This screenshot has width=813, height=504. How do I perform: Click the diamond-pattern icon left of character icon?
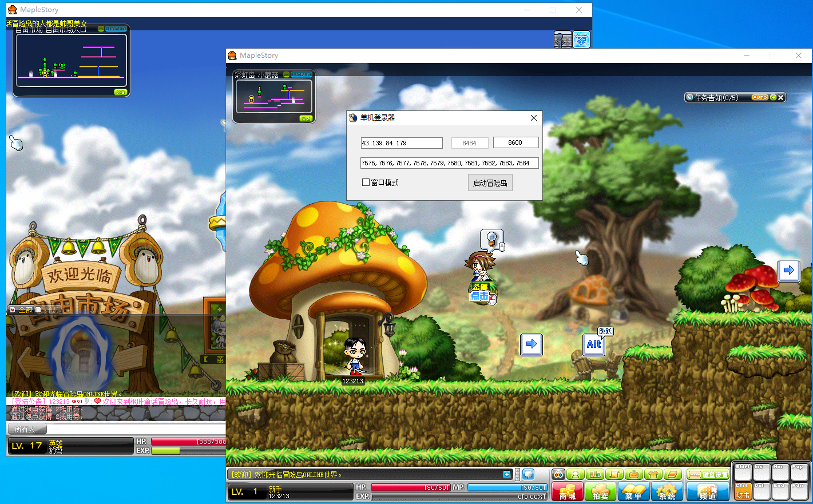pyautogui.click(x=558, y=475)
